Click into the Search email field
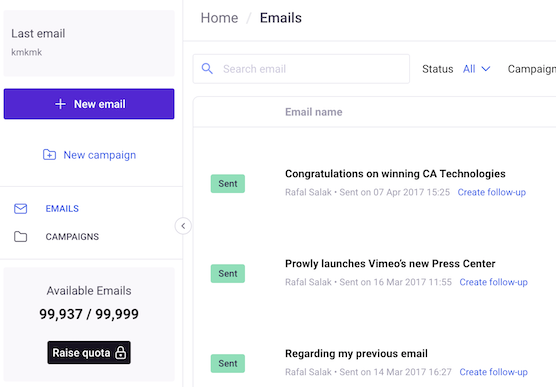 (x=301, y=69)
